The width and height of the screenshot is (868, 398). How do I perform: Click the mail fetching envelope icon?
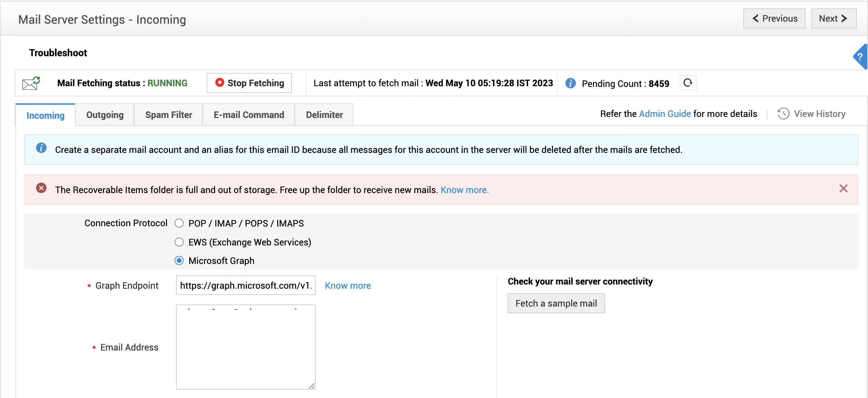point(31,83)
